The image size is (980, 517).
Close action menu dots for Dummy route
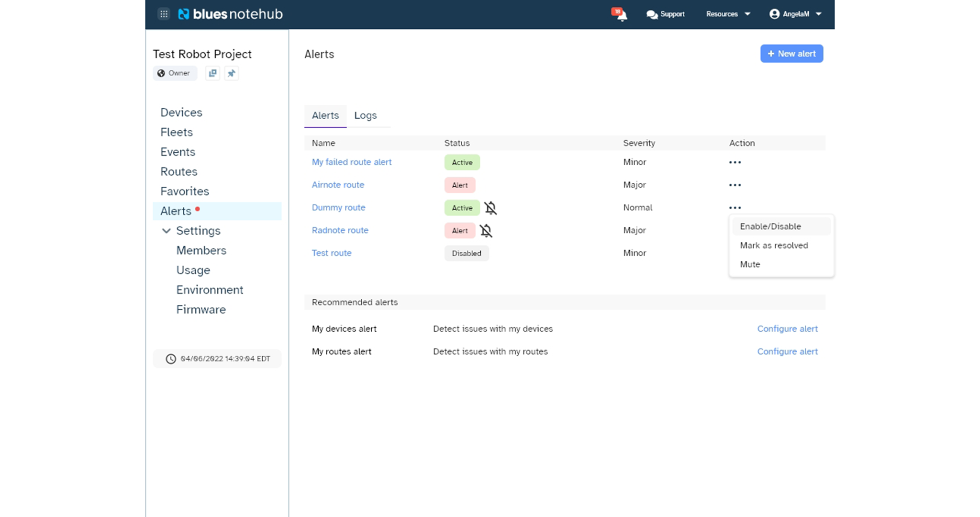coord(735,208)
